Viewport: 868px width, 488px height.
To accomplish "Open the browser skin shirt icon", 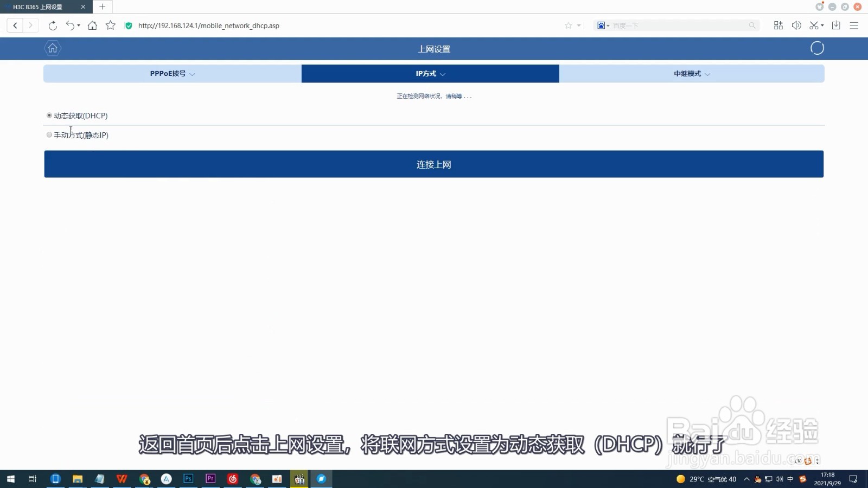I will point(819,7).
